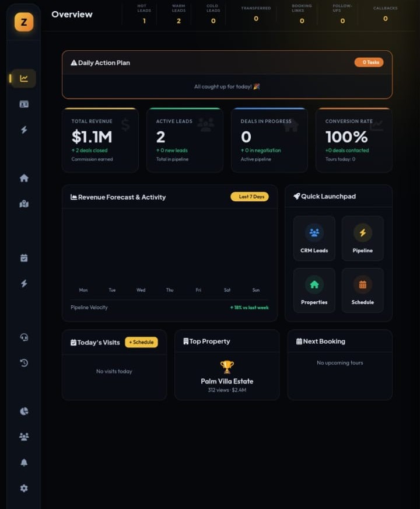Screen dimensions: 420x509
Task: Click the '0 new leads' text
Action: pyautogui.click(x=172, y=150)
